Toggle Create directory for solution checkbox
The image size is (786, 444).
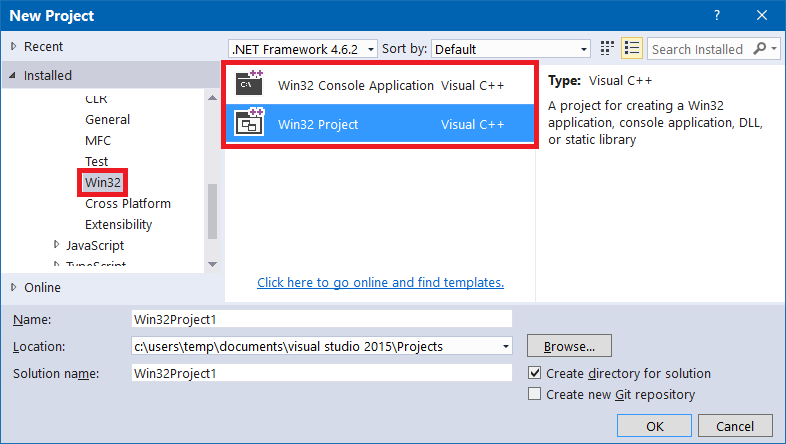[535, 373]
